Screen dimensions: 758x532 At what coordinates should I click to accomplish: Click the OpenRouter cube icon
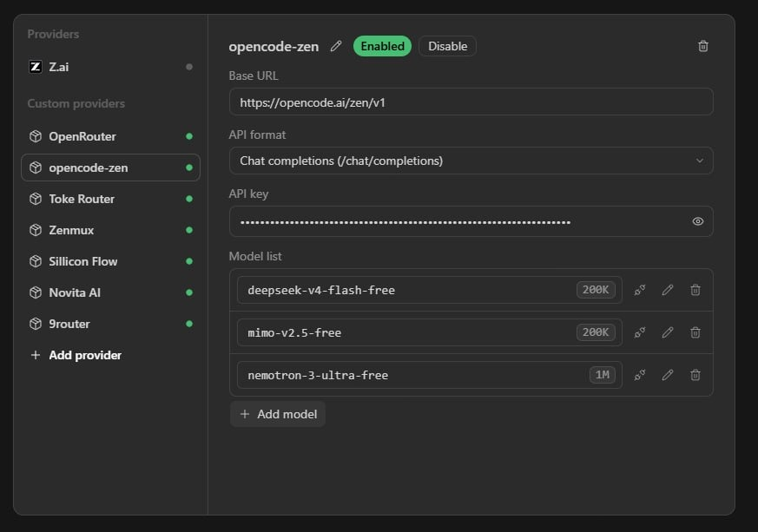(36, 136)
